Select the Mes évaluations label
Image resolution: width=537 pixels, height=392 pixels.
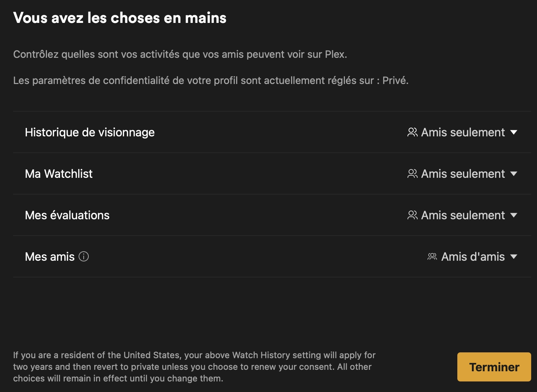[x=67, y=215]
